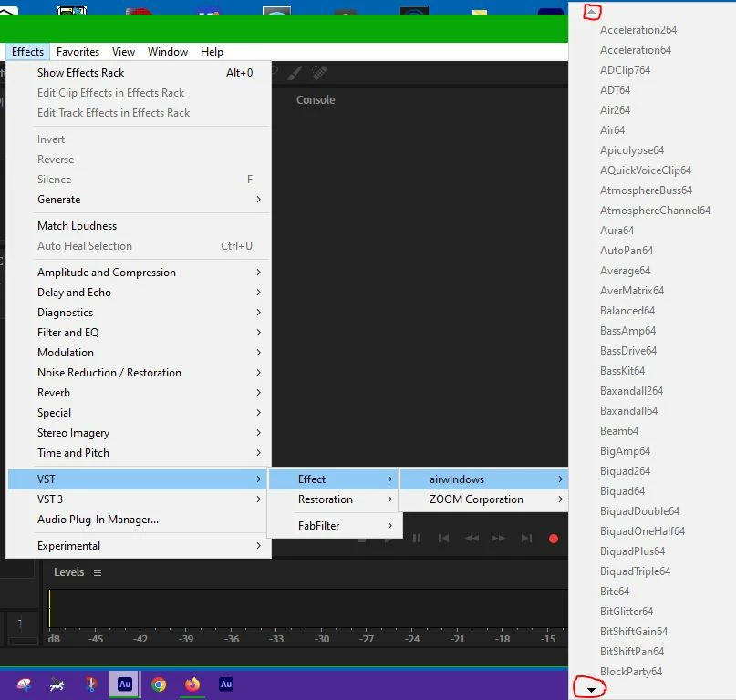The width and height of the screenshot is (736, 700).
Task: Expand Delay and Echo submenu
Action: [x=139, y=293]
